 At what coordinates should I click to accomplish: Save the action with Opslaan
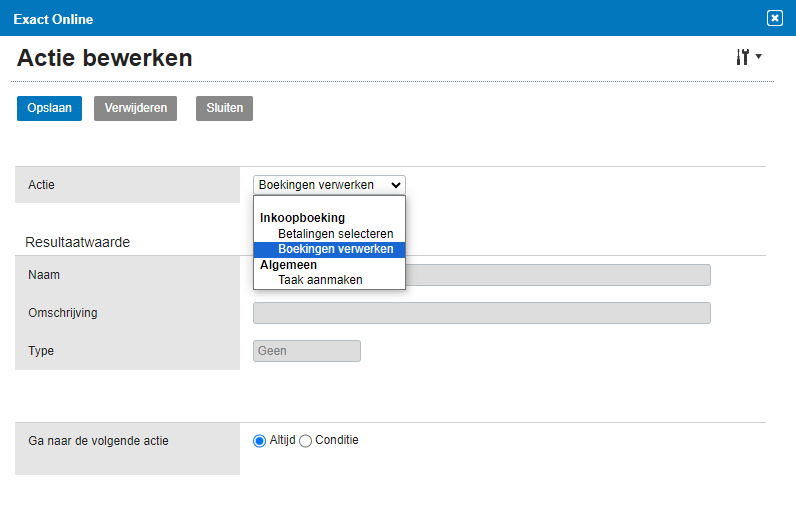(49, 108)
